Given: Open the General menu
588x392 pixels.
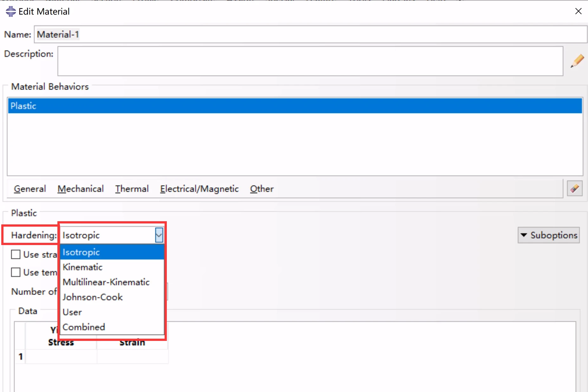Looking at the screenshot, I should tap(30, 189).
